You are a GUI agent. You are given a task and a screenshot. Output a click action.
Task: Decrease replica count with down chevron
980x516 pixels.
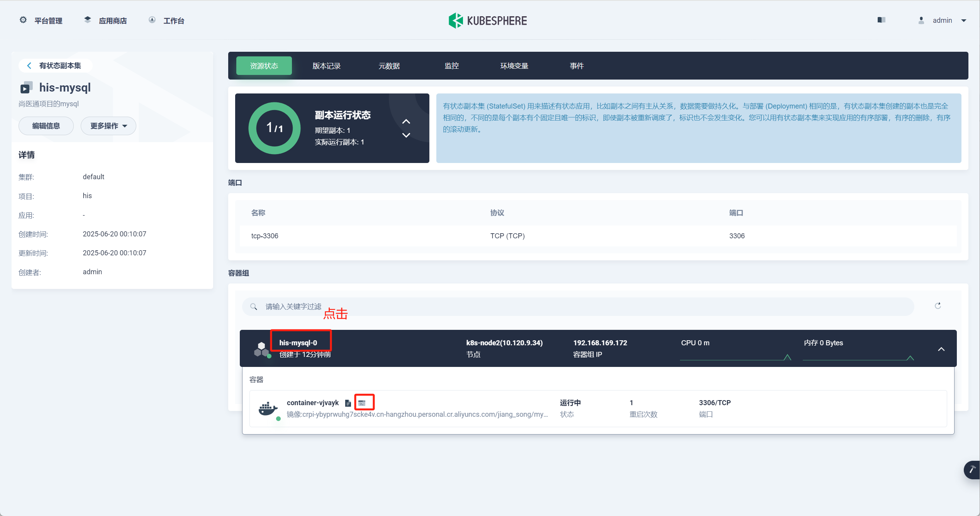[x=406, y=135]
